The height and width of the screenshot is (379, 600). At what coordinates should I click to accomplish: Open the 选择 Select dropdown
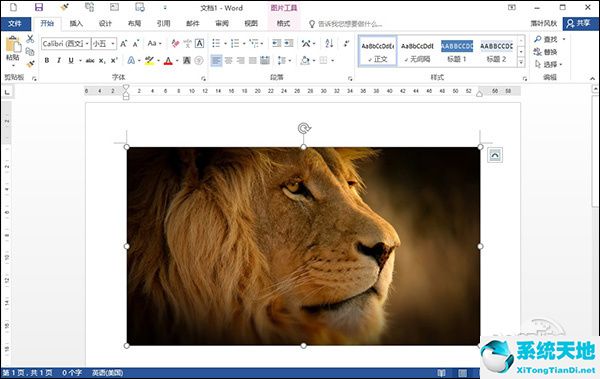[549, 64]
